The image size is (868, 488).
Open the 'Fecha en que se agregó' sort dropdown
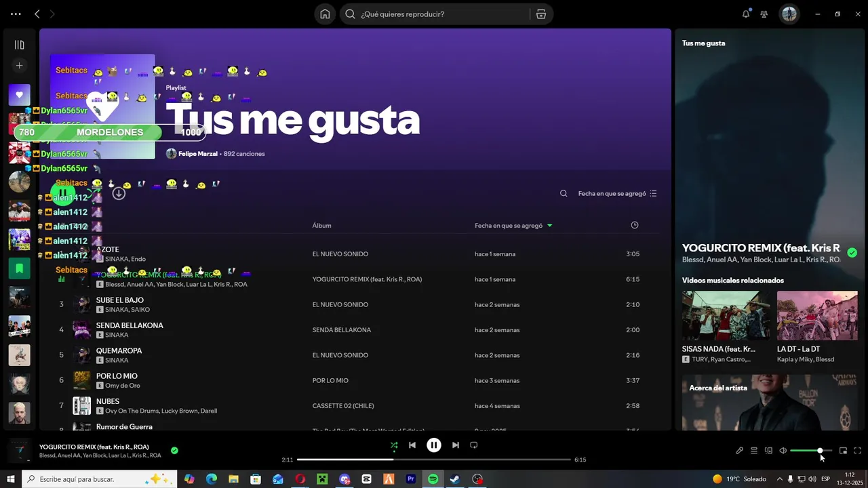coord(617,193)
